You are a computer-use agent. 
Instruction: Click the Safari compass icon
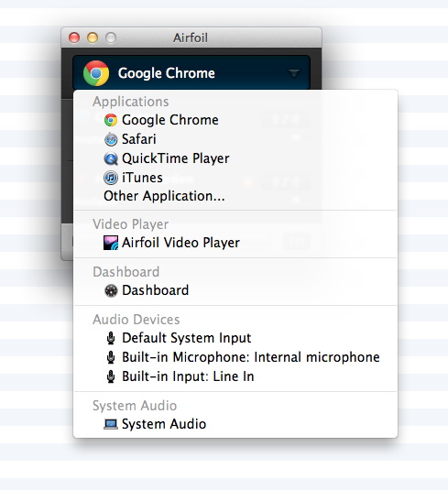click(111, 139)
